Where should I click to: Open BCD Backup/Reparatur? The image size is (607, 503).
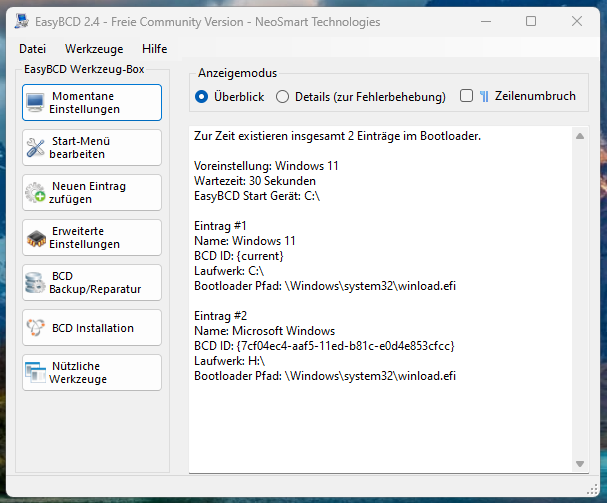[92, 283]
